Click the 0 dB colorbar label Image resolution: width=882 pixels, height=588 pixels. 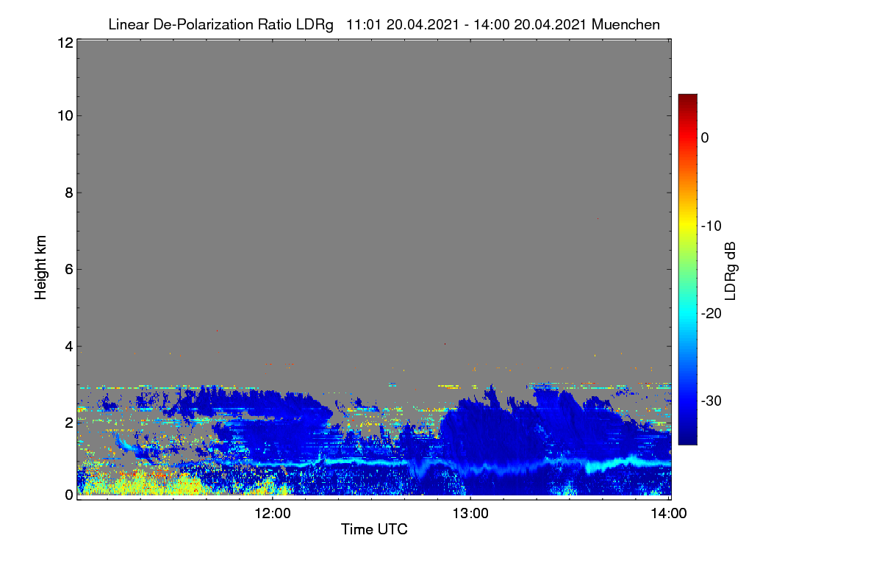(x=705, y=137)
